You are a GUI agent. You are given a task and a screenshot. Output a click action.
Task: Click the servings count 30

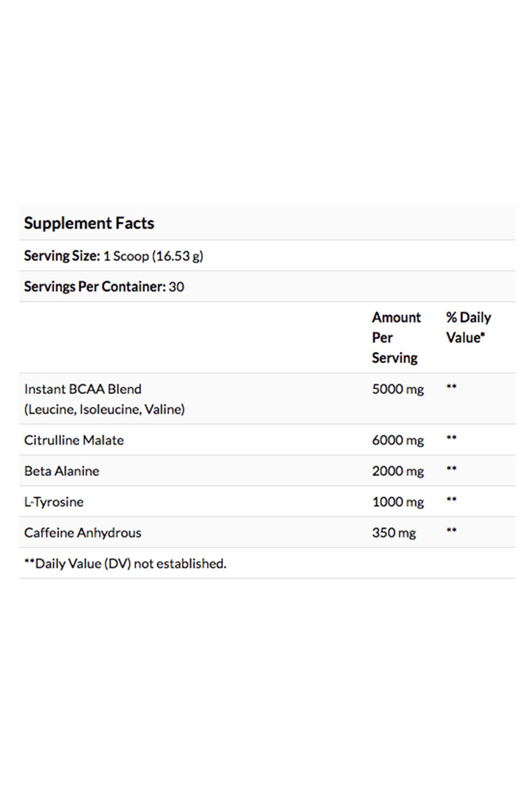pos(176,287)
